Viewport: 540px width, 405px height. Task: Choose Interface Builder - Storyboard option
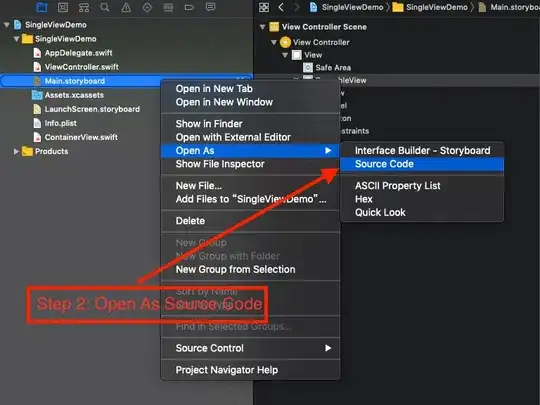pyautogui.click(x=422, y=150)
